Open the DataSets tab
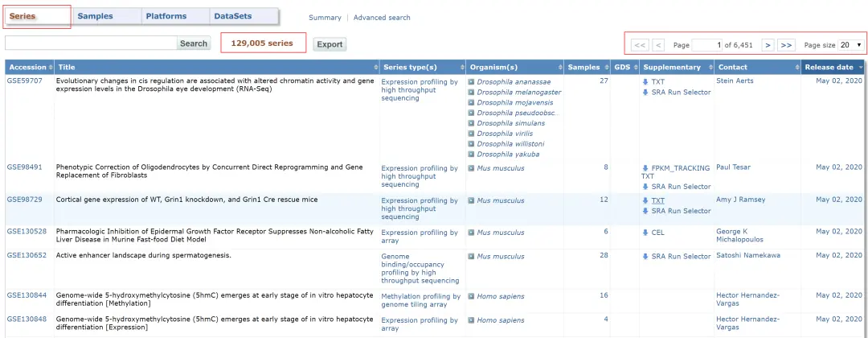Screen dimensions: 868x338 click(232, 16)
